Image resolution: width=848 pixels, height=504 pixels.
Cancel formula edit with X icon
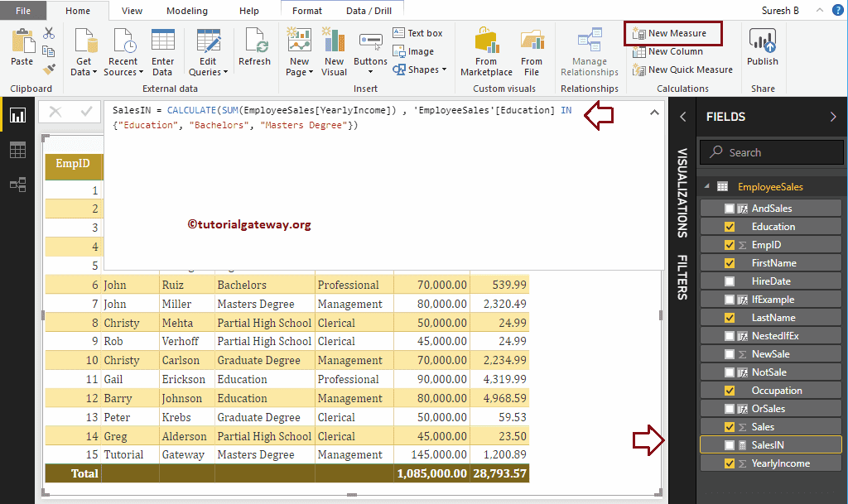tap(55, 112)
